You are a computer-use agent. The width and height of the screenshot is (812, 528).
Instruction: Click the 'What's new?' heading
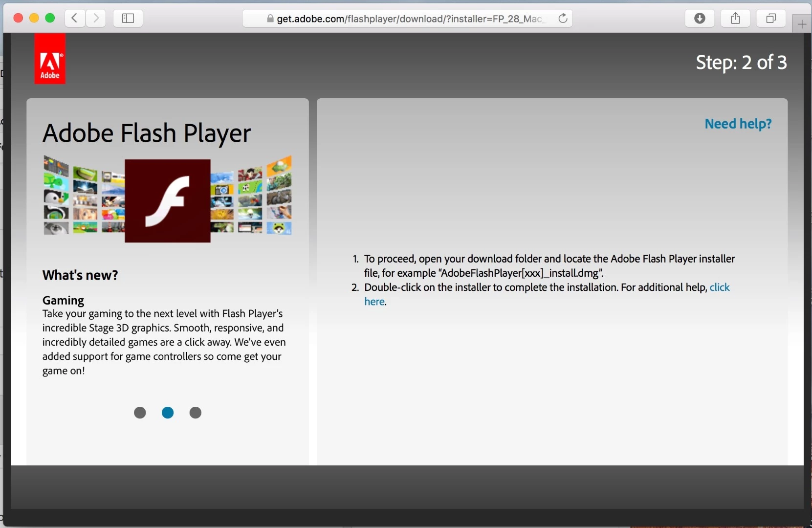point(80,275)
